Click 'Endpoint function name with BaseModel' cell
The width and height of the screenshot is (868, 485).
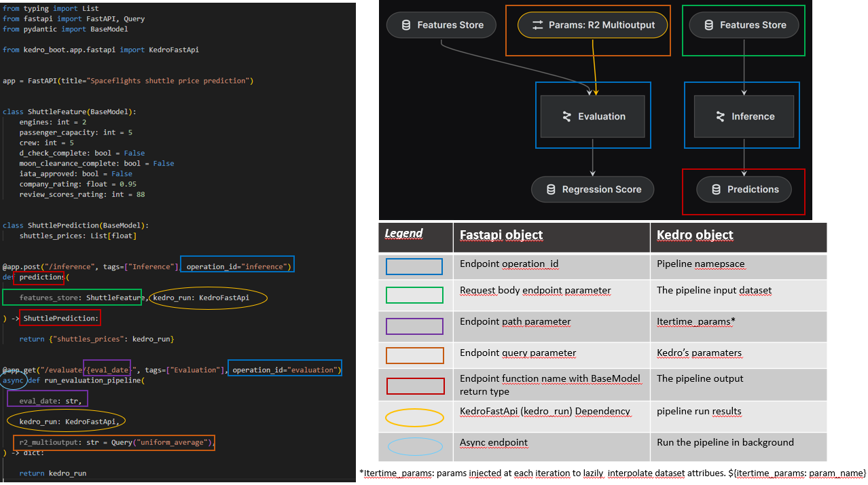pos(551,384)
